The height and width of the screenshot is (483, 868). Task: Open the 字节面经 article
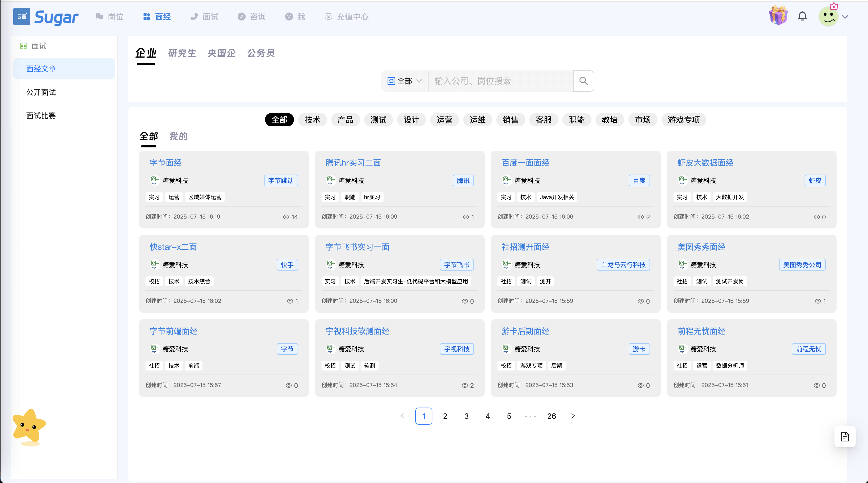point(166,163)
